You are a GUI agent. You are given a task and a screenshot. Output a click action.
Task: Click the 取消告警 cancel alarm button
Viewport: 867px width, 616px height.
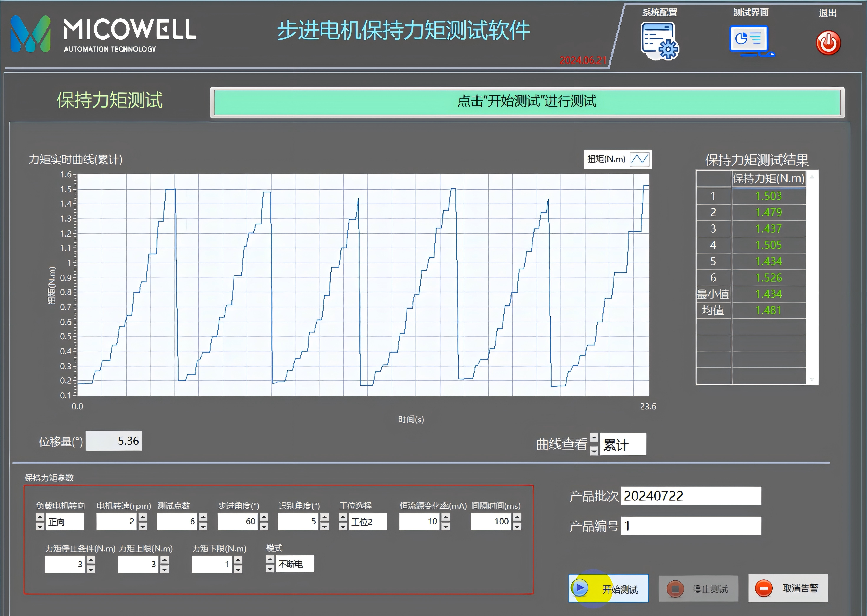coord(788,588)
